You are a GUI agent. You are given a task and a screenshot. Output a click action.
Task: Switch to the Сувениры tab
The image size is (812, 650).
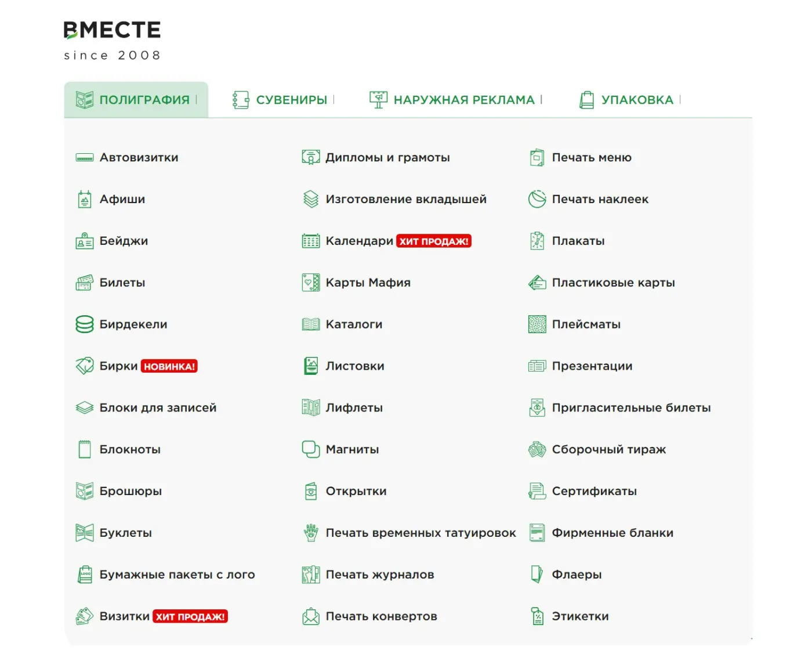282,100
